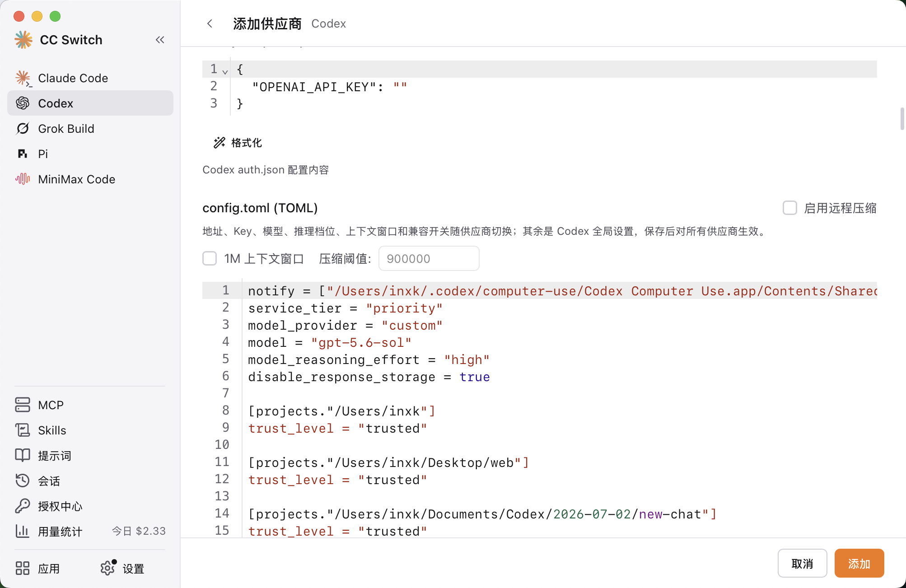Click the orange 添加 button
This screenshot has width=906, height=588.
[859, 563]
